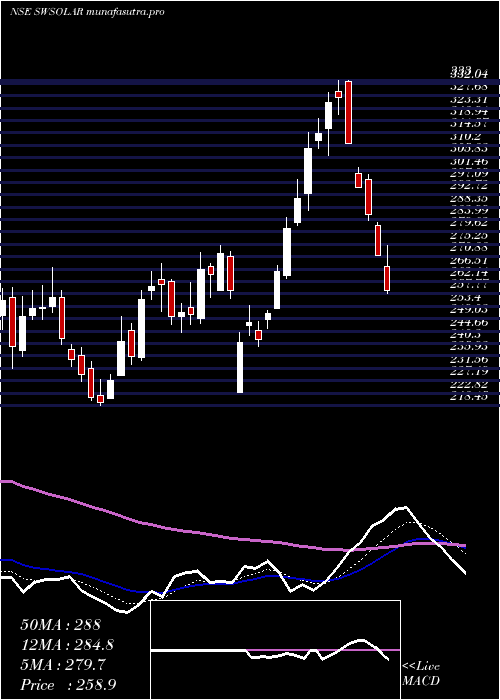This screenshot has height=700, width=500.
Task: Click the 332.04 top price axis label
Action: point(468,72)
